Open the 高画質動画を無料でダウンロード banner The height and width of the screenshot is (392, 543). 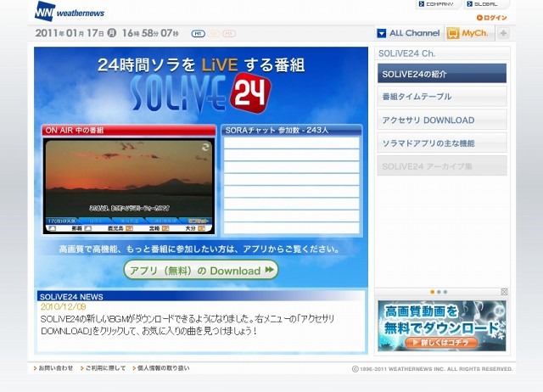[x=442, y=326]
